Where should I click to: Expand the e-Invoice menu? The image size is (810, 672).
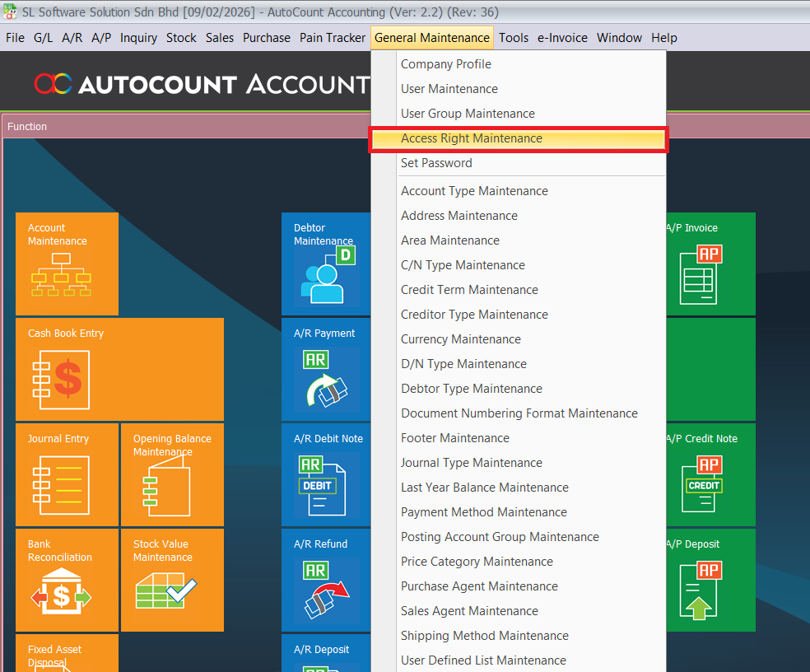[562, 38]
